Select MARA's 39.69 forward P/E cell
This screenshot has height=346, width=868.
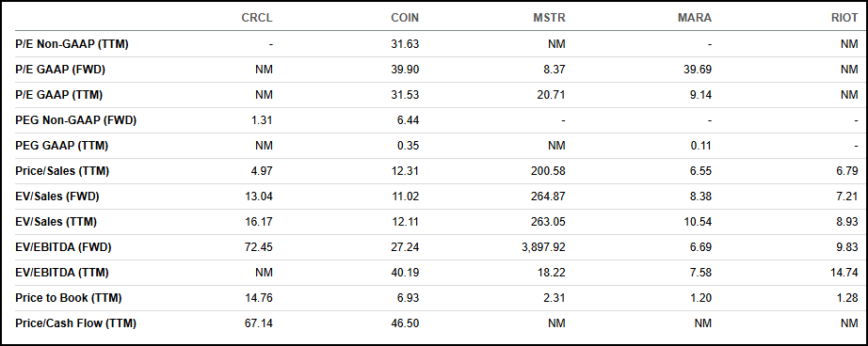point(698,70)
